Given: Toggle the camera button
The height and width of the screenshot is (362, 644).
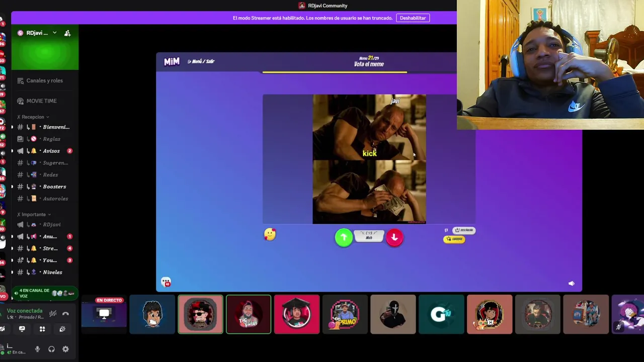Looking at the screenshot, I should (x=2, y=329).
